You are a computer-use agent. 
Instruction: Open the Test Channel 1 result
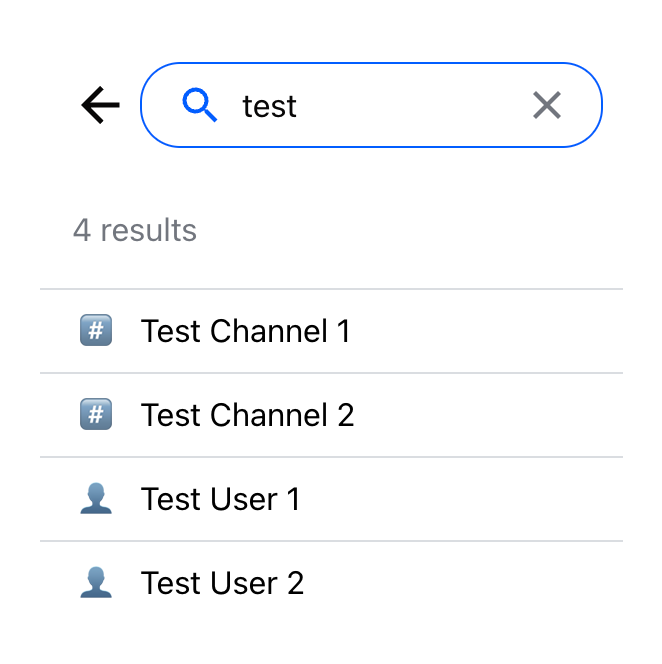(246, 331)
